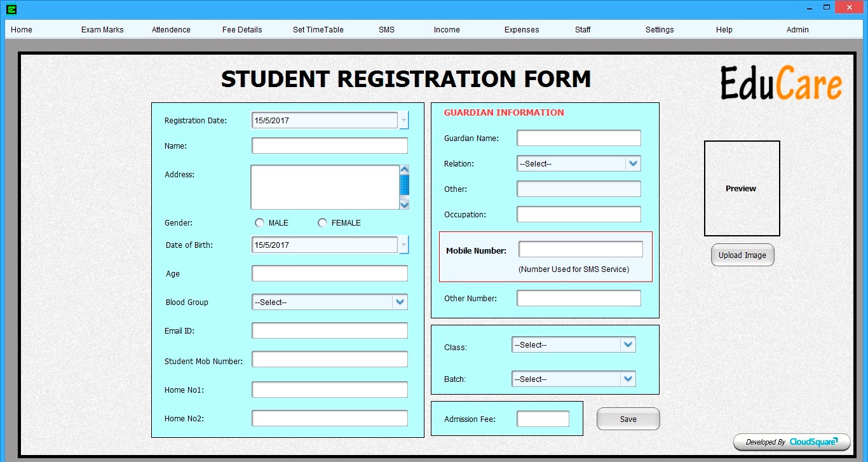Open the Registration Date picker arrow
Viewport: 868px width, 462px height.
(x=403, y=120)
